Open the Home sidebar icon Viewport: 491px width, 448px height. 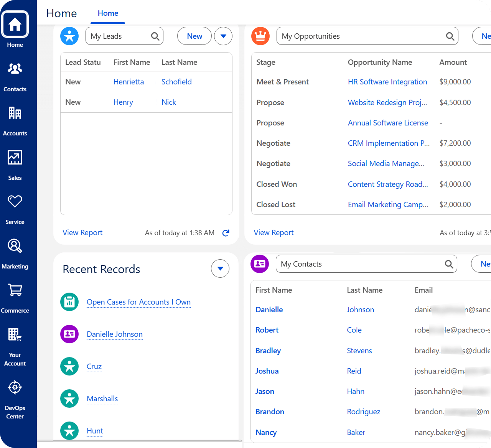point(15,25)
